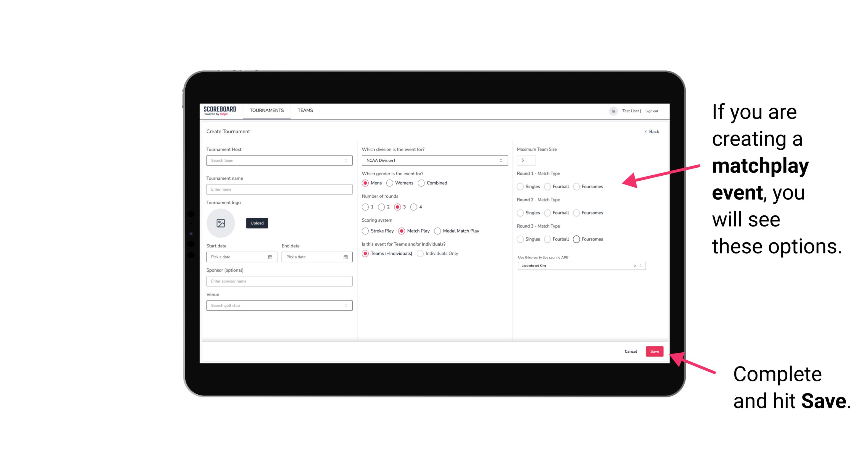Image resolution: width=868 pixels, height=467 pixels.
Task: Expand the Leaderboard King API dropdown
Action: (x=640, y=266)
